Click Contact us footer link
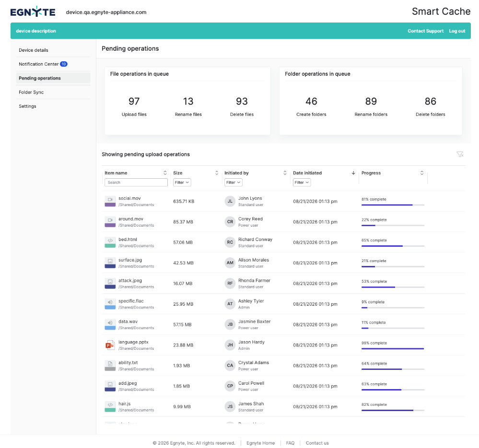Screen dimensions: 479x448 [x=317, y=443]
